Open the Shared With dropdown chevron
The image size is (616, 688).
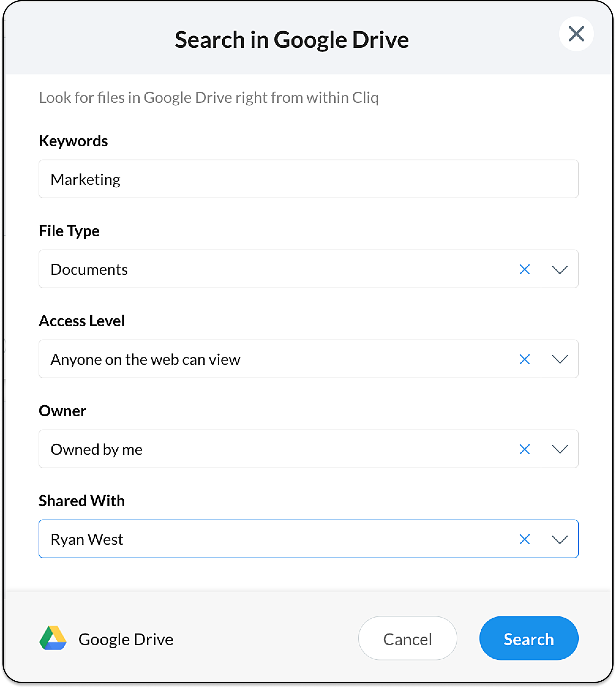559,539
